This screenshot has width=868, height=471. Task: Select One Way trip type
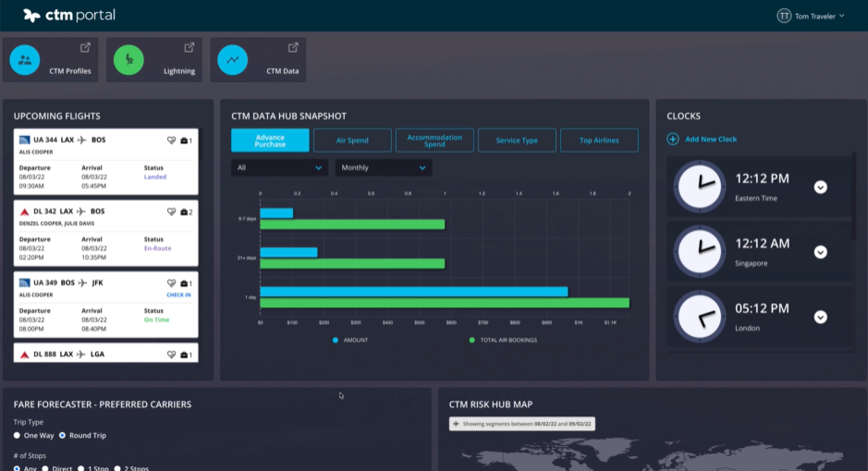click(18, 436)
